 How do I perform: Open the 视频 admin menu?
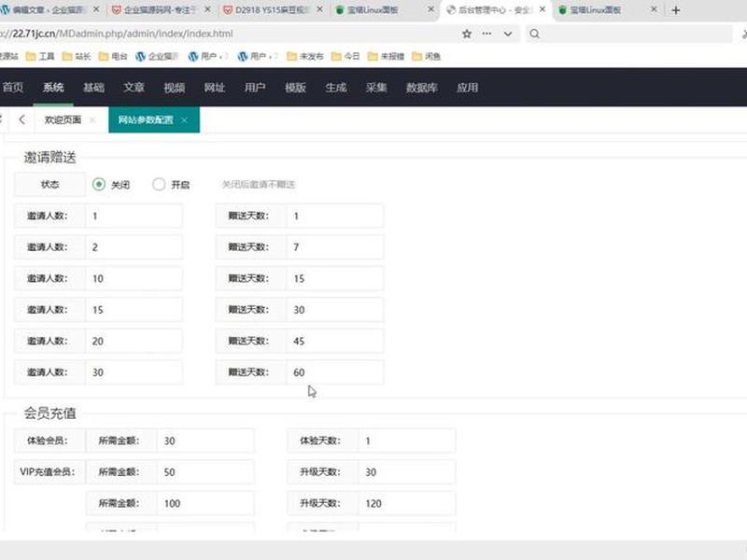pos(175,87)
